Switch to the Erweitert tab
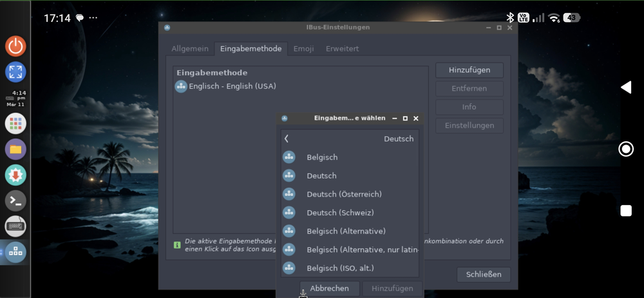The image size is (644, 298). point(342,48)
